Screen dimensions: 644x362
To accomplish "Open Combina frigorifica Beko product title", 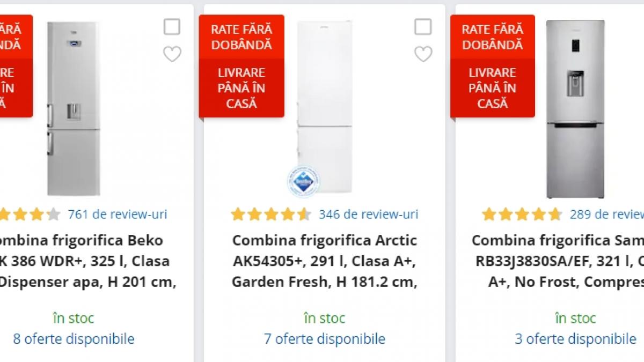I will point(80,261).
